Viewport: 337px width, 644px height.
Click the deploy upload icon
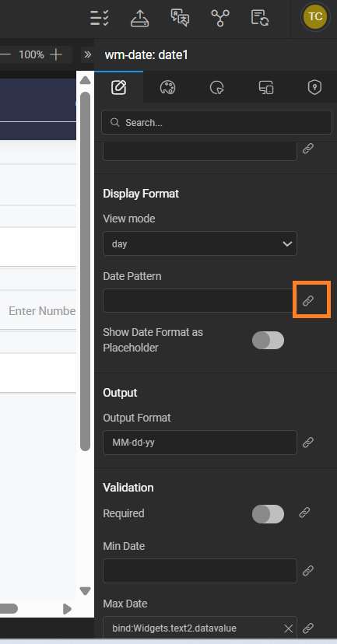point(140,18)
